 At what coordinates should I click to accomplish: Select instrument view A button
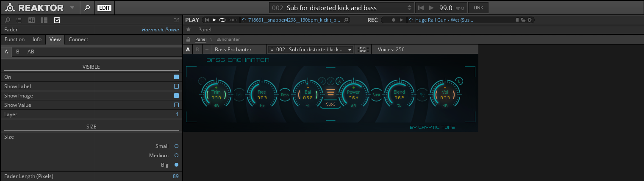pyautogui.click(x=188, y=50)
